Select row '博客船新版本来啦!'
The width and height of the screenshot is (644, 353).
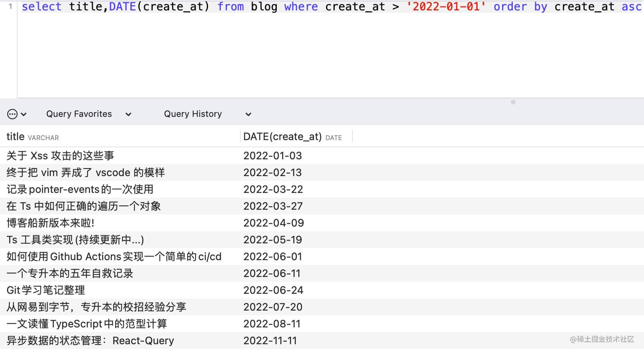pyautogui.click(x=322, y=223)
